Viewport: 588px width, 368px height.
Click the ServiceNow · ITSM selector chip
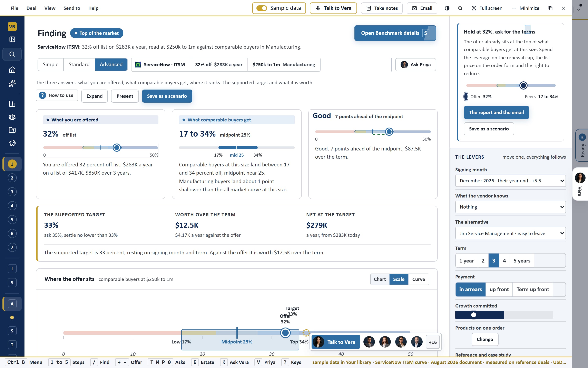tap(161, 64)
